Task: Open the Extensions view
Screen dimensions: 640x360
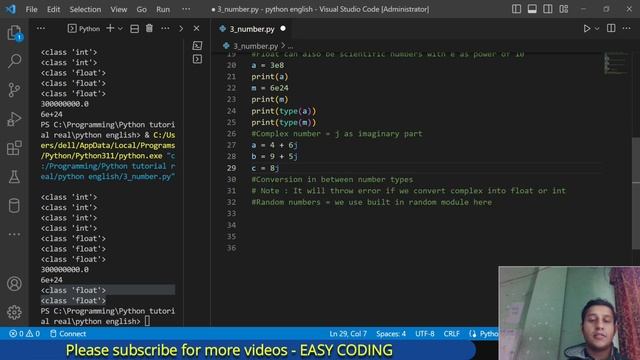Action: [14, 148]
